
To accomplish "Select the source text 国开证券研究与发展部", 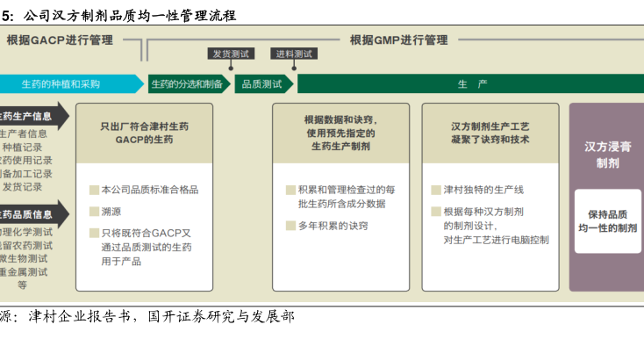I will [221, 316].
